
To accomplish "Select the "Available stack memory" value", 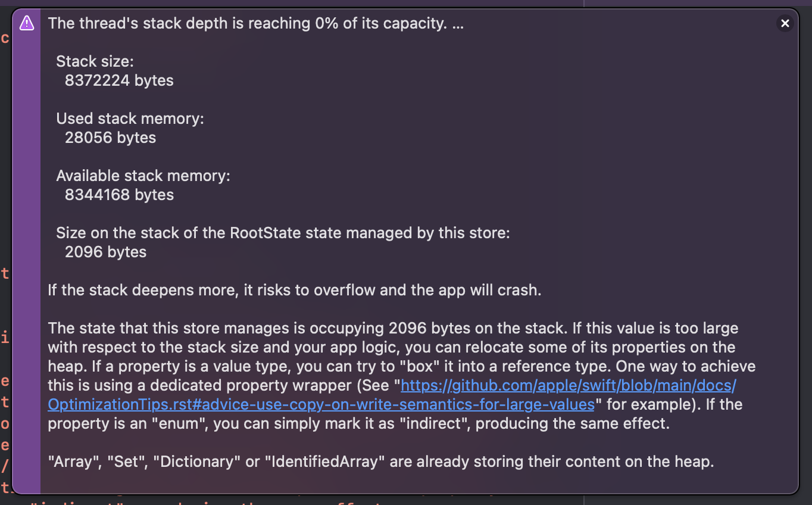I will coord(119,195).
